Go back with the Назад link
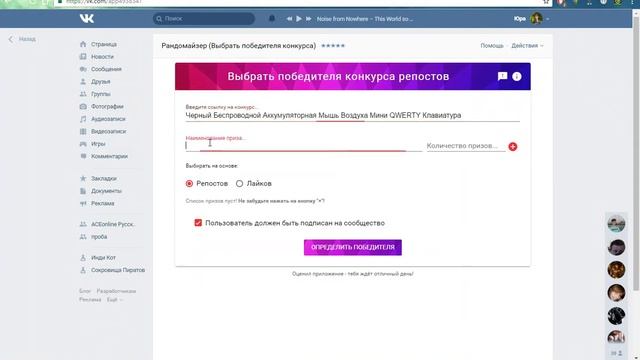 [x=22, y=39]
